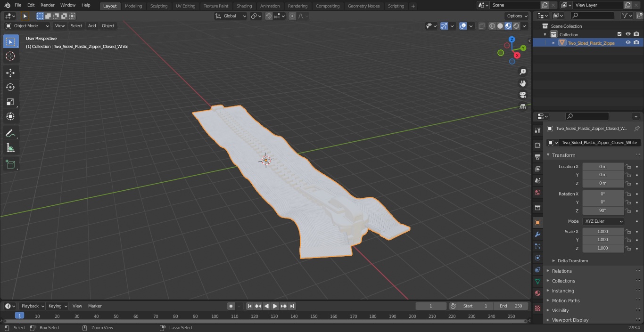Select rendered viewport shading sphere
The image size is (644, 332).
point(517,26)
